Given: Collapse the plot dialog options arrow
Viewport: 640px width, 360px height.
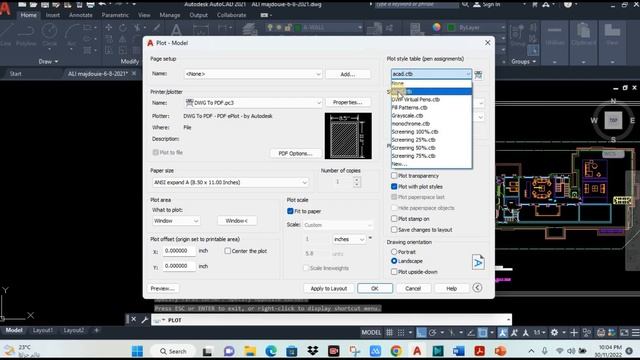Looking at the screenshot, I should tap(477, 288).
